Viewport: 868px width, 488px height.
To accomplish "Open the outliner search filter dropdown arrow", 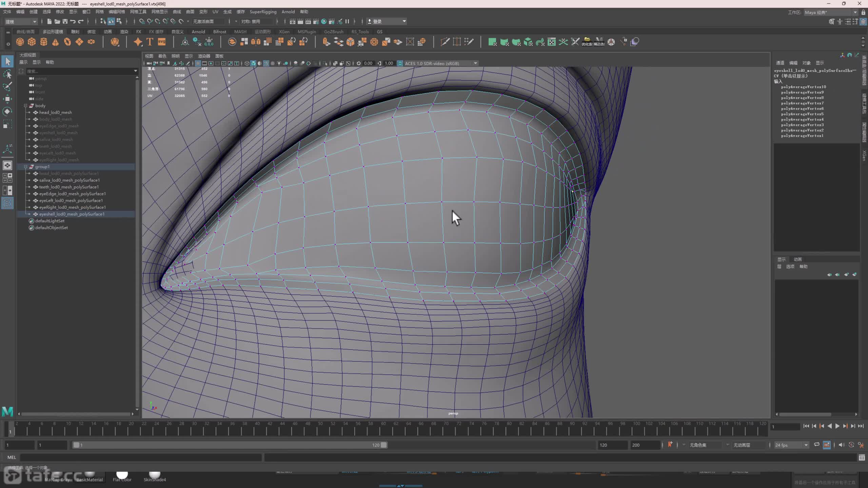I will 135,71.
